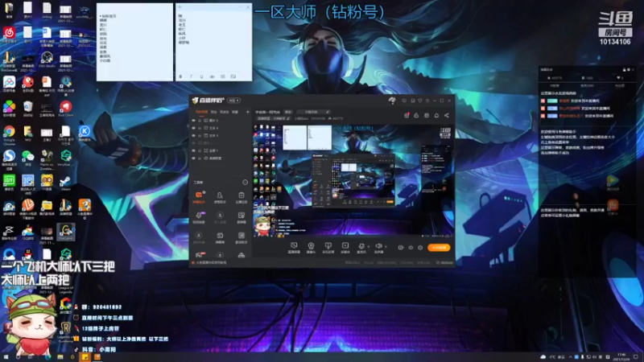Select the middle tab in the chat overlay
The height and width of the screenshot is (362, 644).
(587, 86)
